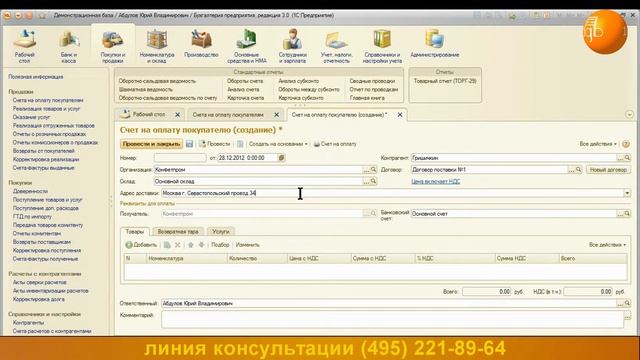Click the magnifier icon in Склад field
The width and height of the screenshot is (640, 360).
click(373, 181)
